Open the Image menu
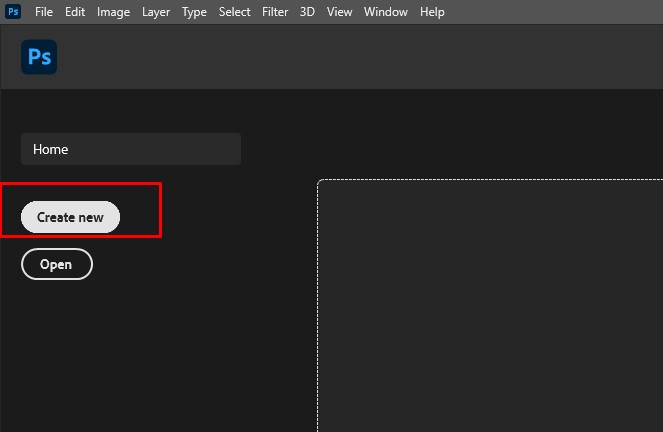This screenshot has height=432, width=663. pos(113,12)
